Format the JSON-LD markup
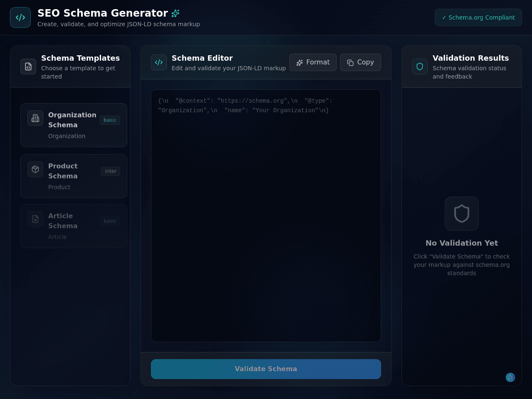532x399 pixels. 313,62
